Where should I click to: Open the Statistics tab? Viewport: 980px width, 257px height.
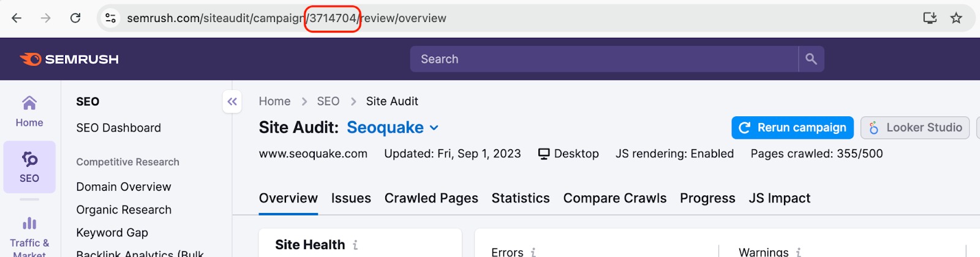tap(521, 198)
